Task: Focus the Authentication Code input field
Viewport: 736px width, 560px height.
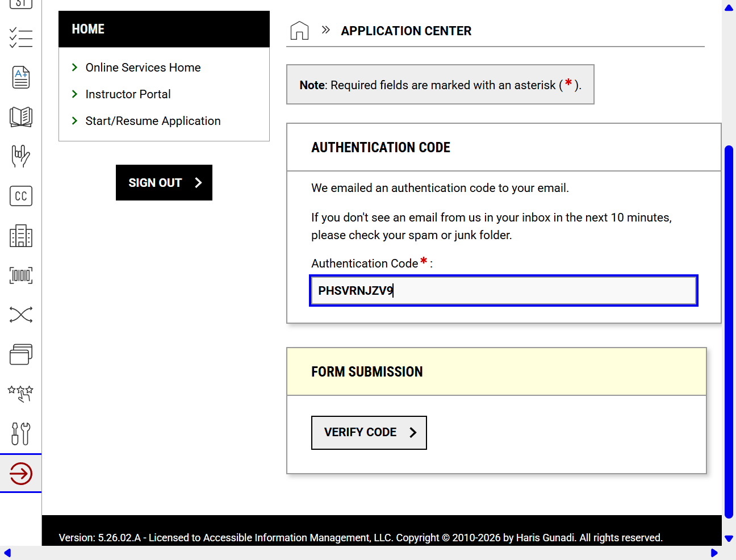Action: (504, 291)
